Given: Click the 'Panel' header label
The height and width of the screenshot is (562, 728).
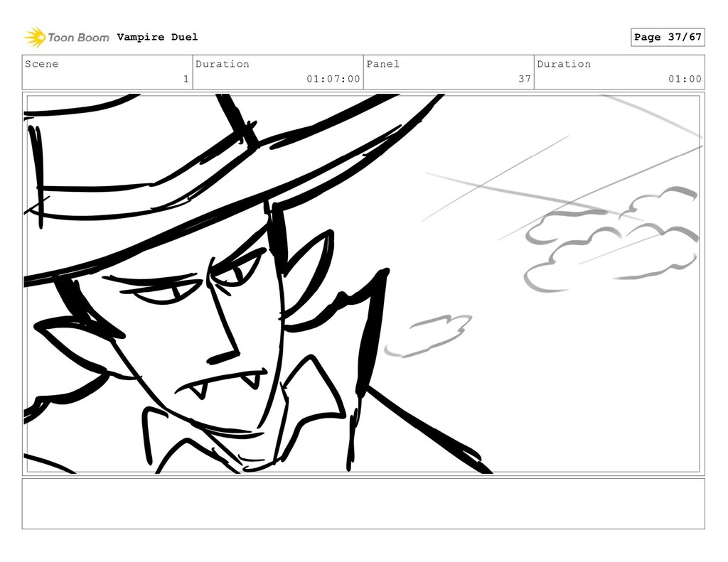Looking at the screenshot, I should [x=383, y=64].
